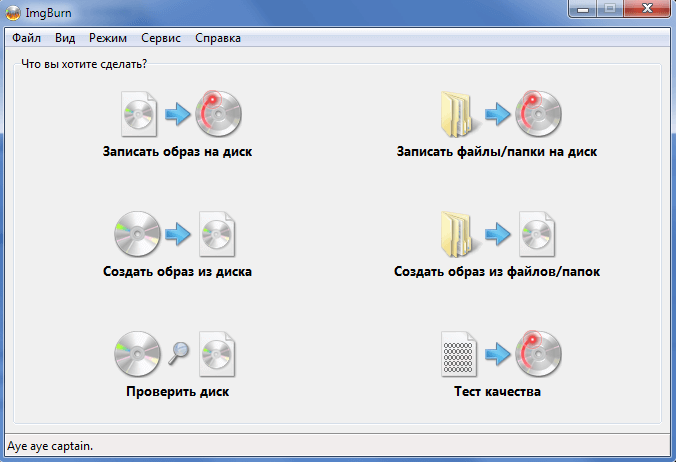Choose the "Создать образ из диска" text label
The height and width of the screenshot is (462, 676).
pos(177,272)
